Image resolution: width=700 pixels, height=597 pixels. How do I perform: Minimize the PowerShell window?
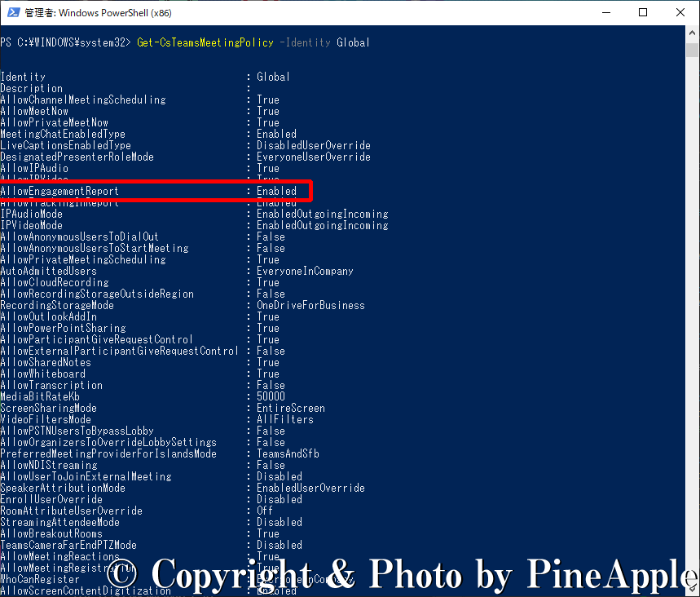(x=605, y=13)
